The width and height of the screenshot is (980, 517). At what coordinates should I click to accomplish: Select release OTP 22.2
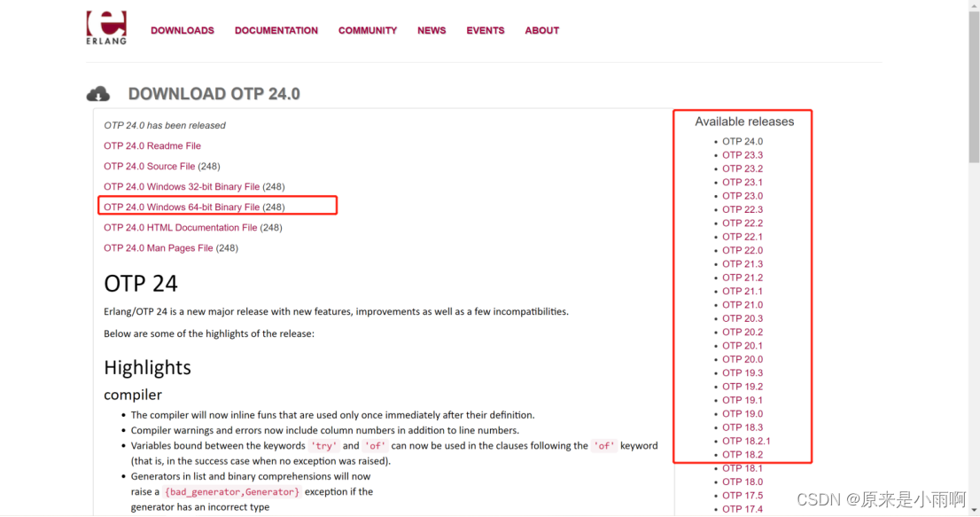[x=743, y=223]
